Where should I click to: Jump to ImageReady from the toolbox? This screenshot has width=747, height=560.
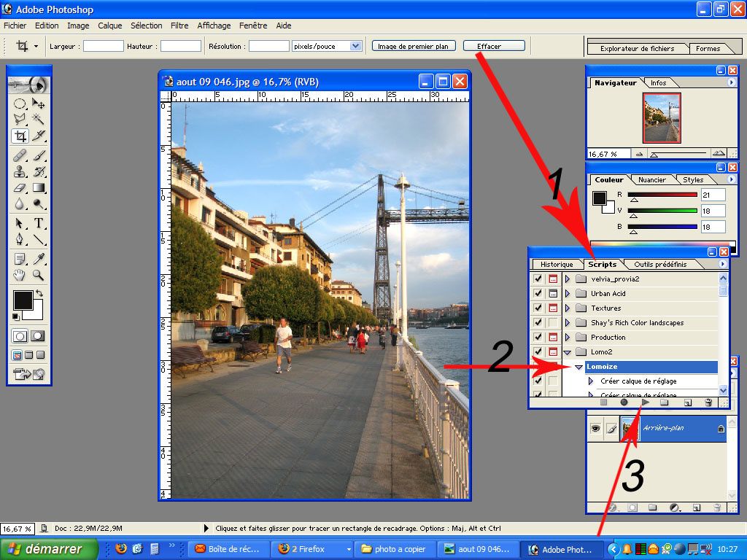(x=29, y=374)
